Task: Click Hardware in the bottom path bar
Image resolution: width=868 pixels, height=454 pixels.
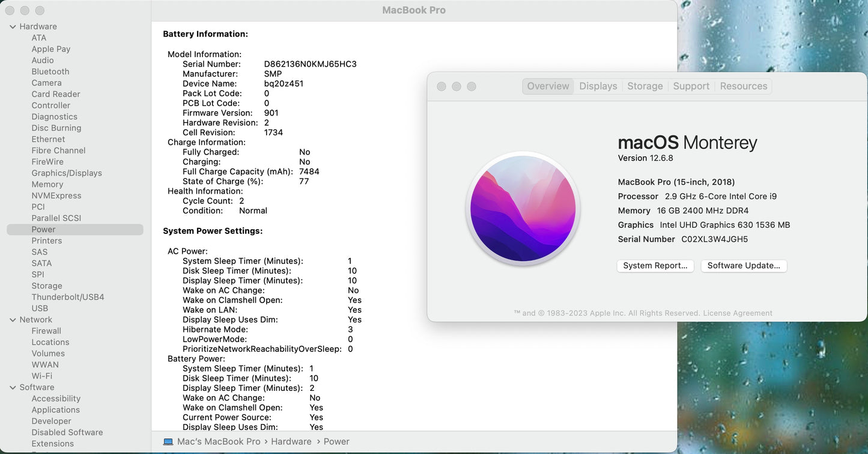Action: (x=291, y=441)
